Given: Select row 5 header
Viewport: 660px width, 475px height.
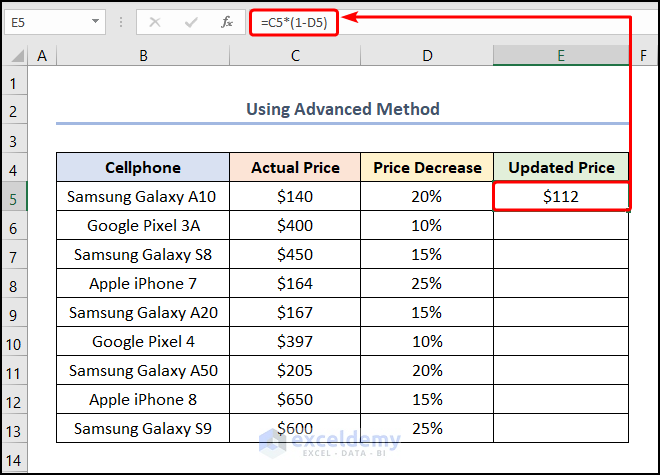Looking at the screenshot, I should (x=14, y=197).
